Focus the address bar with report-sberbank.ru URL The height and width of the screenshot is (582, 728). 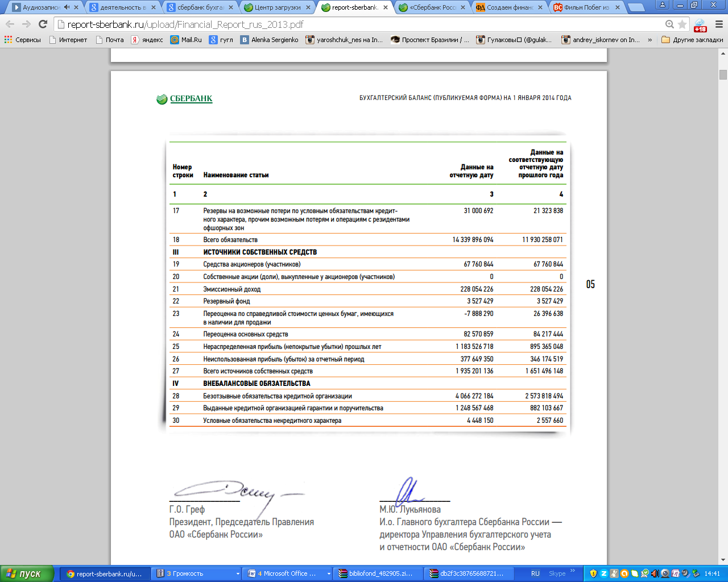(x=358, y=24)
